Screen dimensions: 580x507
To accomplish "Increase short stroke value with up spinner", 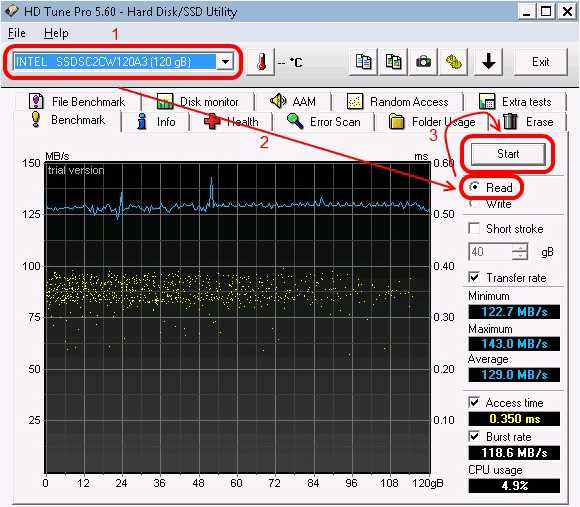I will click(520, 248).
